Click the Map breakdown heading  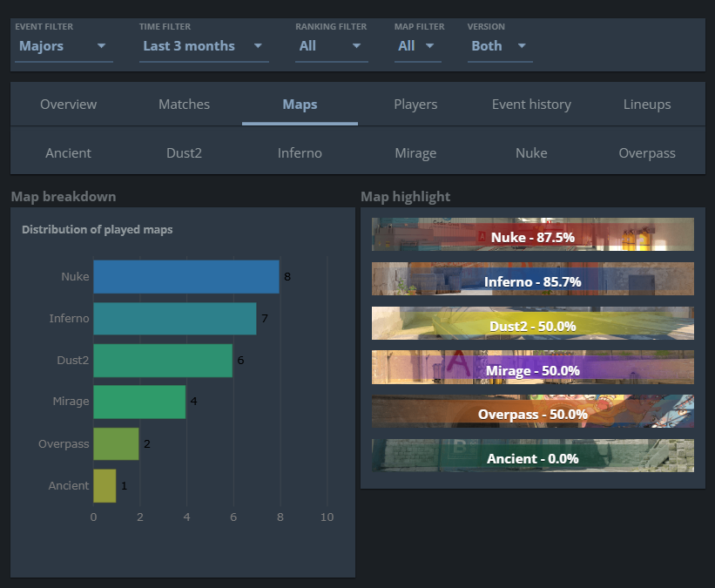[x=64, y=197]
